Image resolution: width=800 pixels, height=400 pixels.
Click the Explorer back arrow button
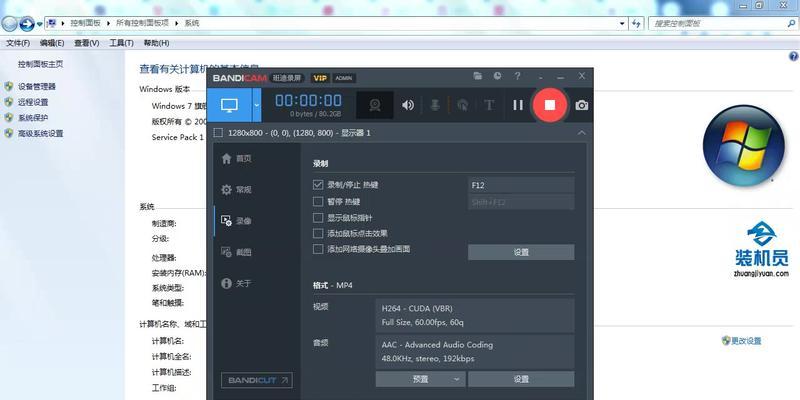click(9, 23)
